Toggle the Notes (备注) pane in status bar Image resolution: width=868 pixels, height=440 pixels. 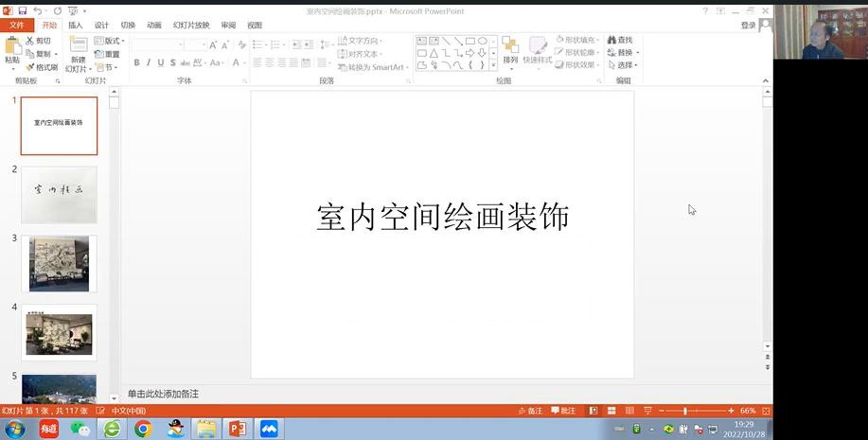point(530,411)
